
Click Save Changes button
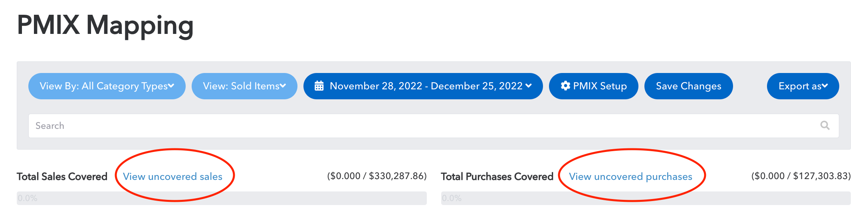[x=689, y=86]
